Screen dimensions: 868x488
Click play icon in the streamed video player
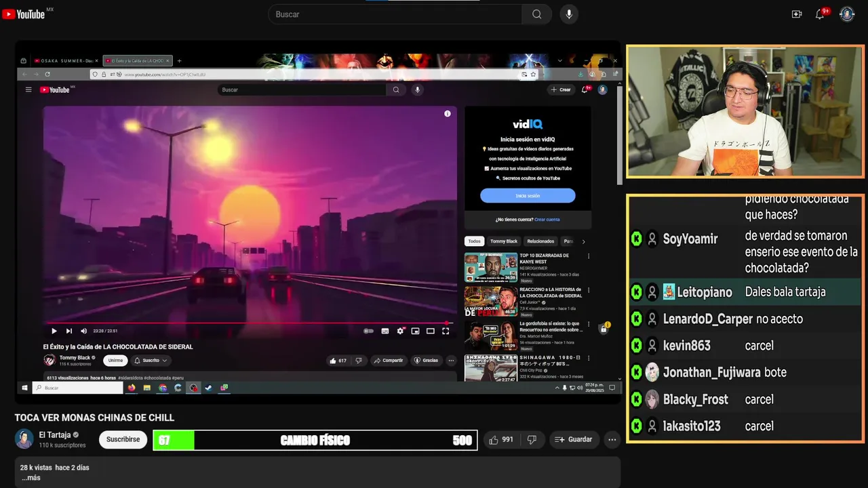[x=54, y=331]
